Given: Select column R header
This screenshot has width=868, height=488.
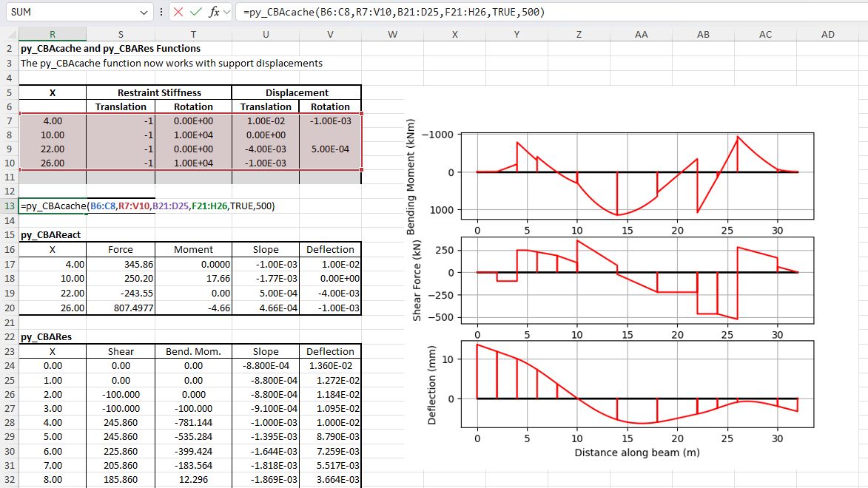Looking at the screenshot, I should point(52,35).
